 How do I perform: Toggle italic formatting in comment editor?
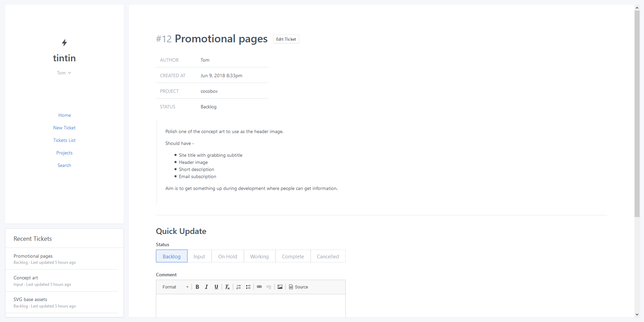point(206,287)
